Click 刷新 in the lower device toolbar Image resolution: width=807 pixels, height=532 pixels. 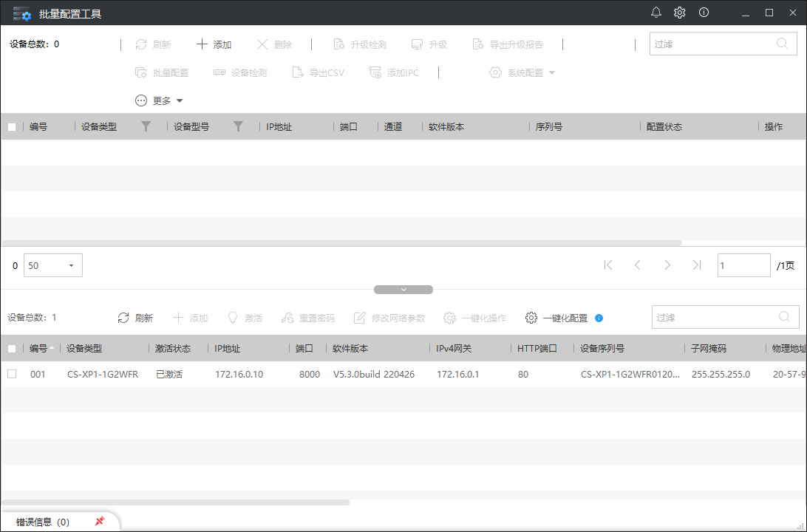(x=136, y=318)
